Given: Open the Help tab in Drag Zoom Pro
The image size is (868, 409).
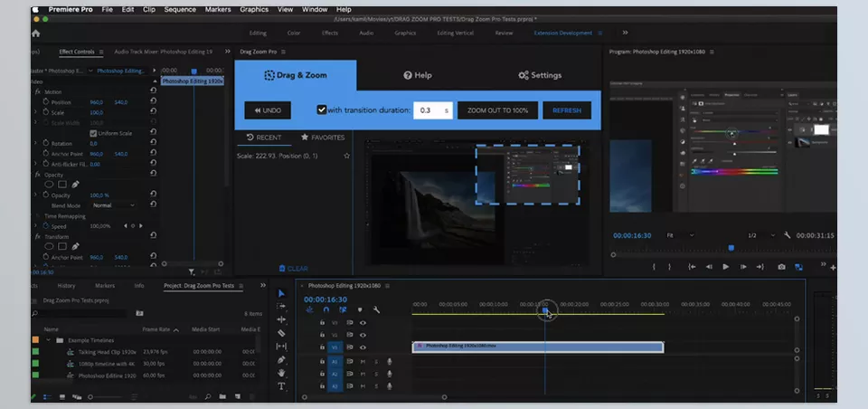Looking at the screenshot, I should click(418, 75).
